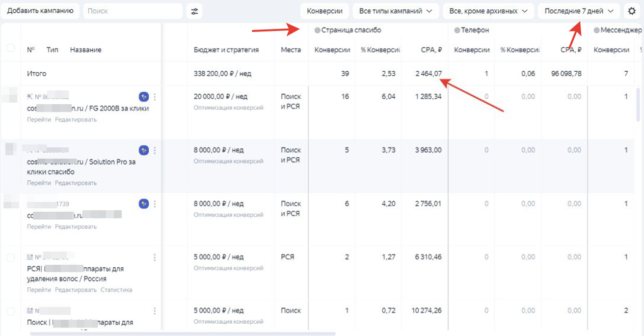
Task: Click the Название column header
Action: 85,50
